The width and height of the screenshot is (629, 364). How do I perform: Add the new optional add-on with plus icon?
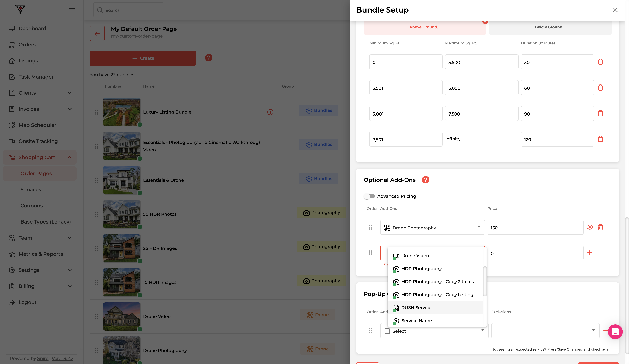click(x=589, y=253)
